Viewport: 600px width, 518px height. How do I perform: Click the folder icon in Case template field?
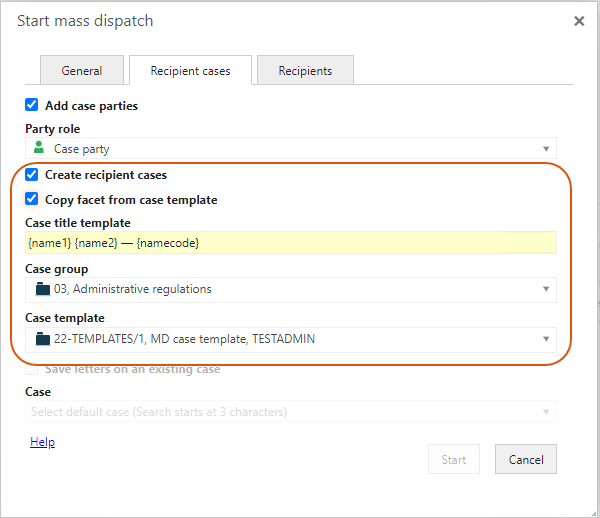pos(42,339)
